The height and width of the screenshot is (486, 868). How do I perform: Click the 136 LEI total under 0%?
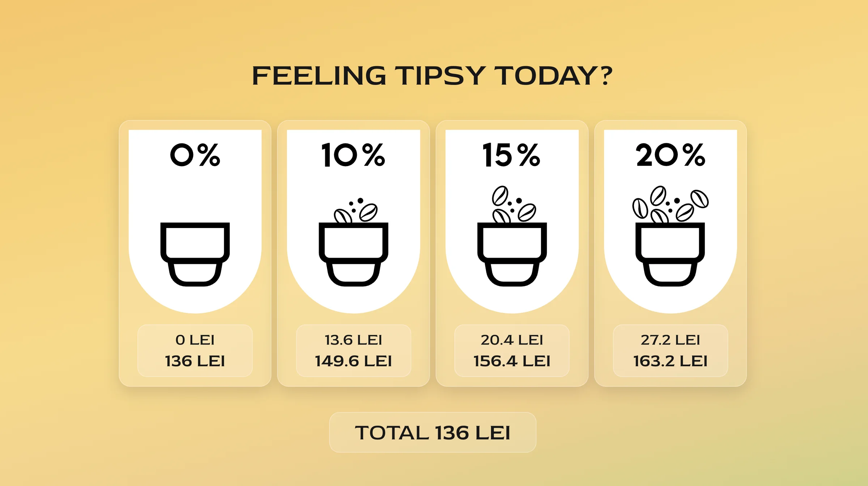[x=195, y=361]
